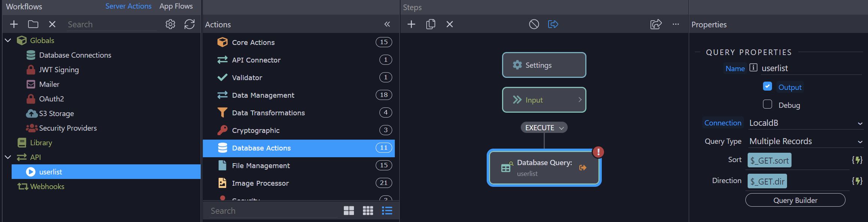Open Sort dynamic data picker
The image size is (868, 222).
[x=857, y=160]
